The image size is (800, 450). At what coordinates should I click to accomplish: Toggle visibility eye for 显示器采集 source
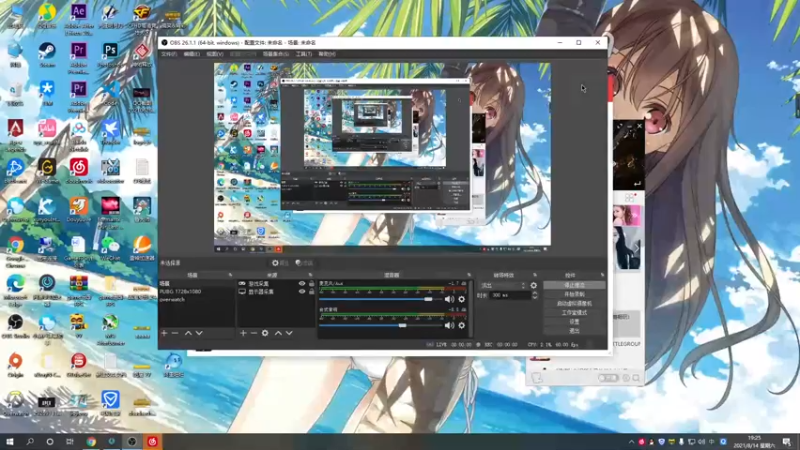click(302, 292)
